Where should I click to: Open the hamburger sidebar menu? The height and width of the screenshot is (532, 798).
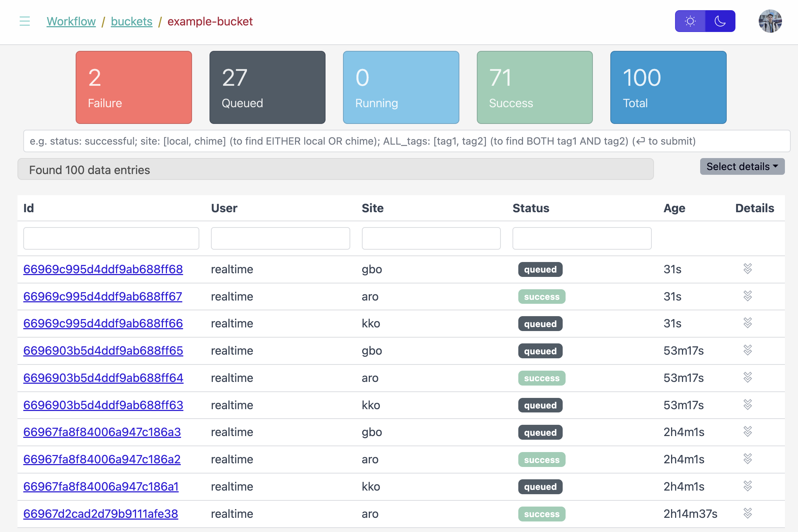[x=25, y=21]
